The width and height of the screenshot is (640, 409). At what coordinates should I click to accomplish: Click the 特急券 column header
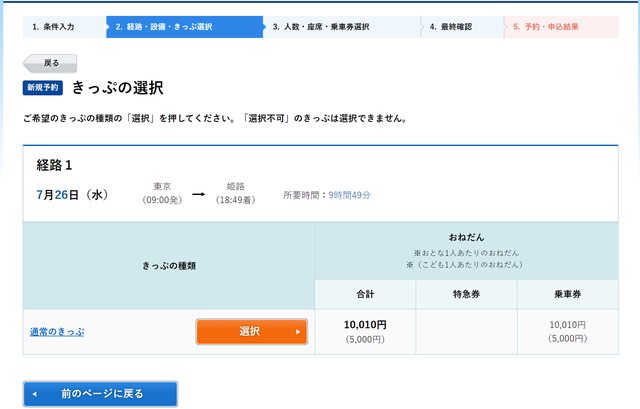466,295
